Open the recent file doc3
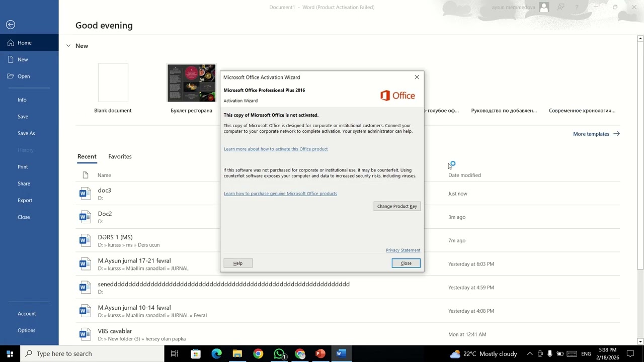 (x=104, y=191)
